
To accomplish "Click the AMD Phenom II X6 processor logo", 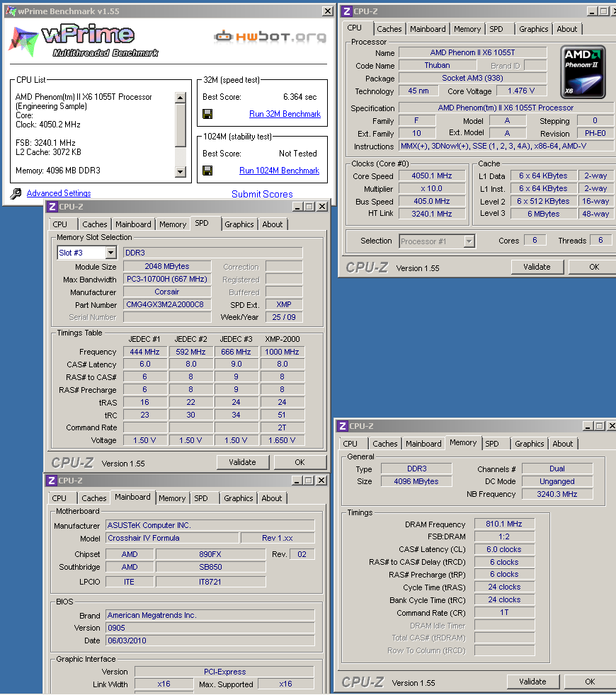I will pos(583,71).
